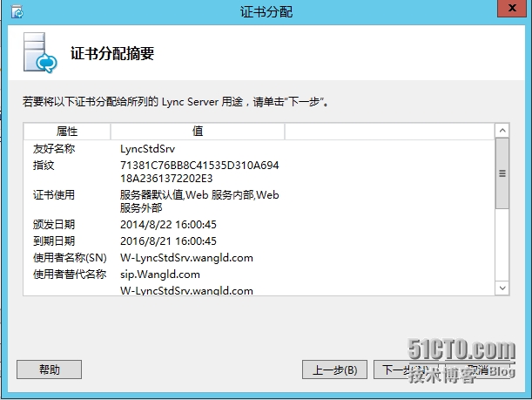Select the LyncStdSrv friendly name value
Screen dimensions: 532x400
pos(148,149)
